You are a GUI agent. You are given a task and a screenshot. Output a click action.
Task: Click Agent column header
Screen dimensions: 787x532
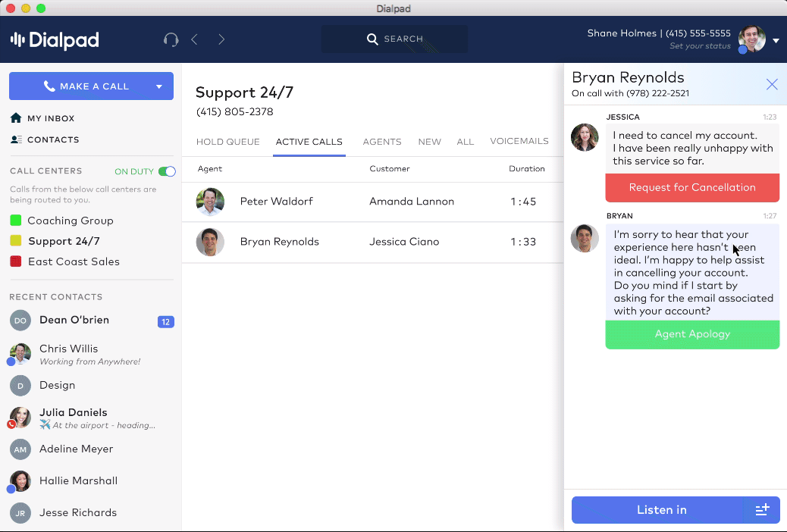point(210,169)
